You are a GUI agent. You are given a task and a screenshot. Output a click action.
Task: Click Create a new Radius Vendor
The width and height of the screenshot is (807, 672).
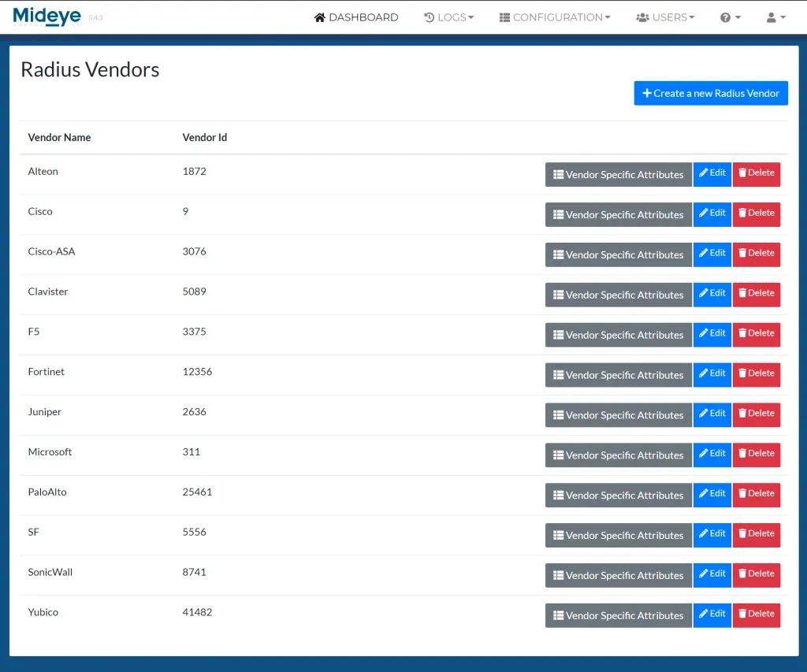click(x=710, y=93)
